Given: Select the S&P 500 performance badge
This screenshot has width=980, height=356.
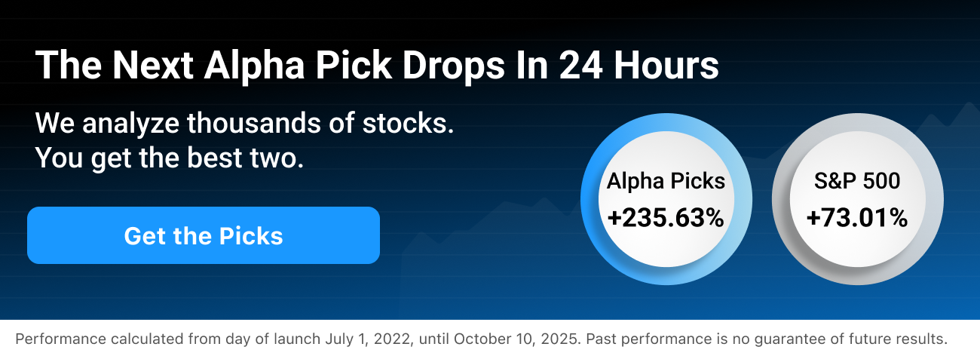Looking at the screenshot, I should point(857,199).
